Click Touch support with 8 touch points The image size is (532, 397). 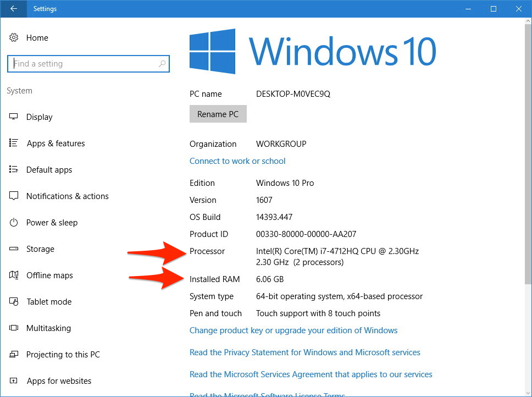click(318, 313)
